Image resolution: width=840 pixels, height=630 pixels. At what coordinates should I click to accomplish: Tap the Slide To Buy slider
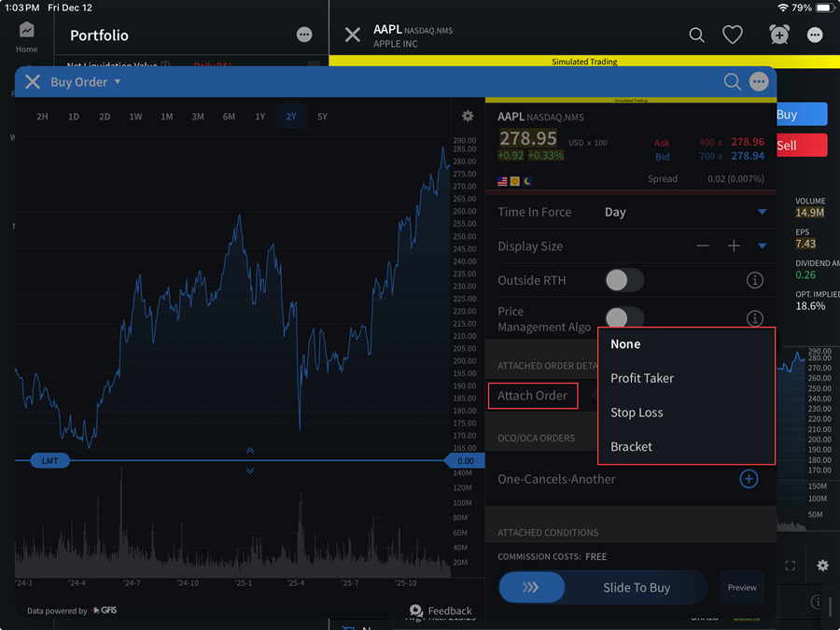point(532,588)
